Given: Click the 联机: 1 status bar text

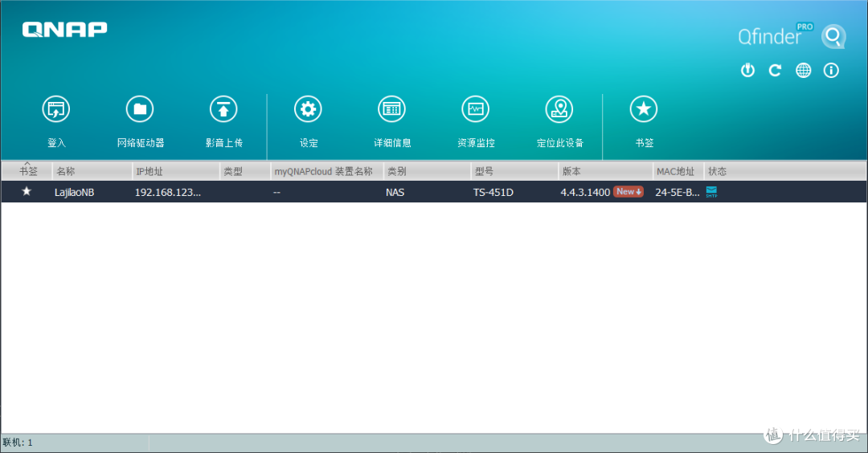Looking at the screenshot, I should [x=18, y=443].
